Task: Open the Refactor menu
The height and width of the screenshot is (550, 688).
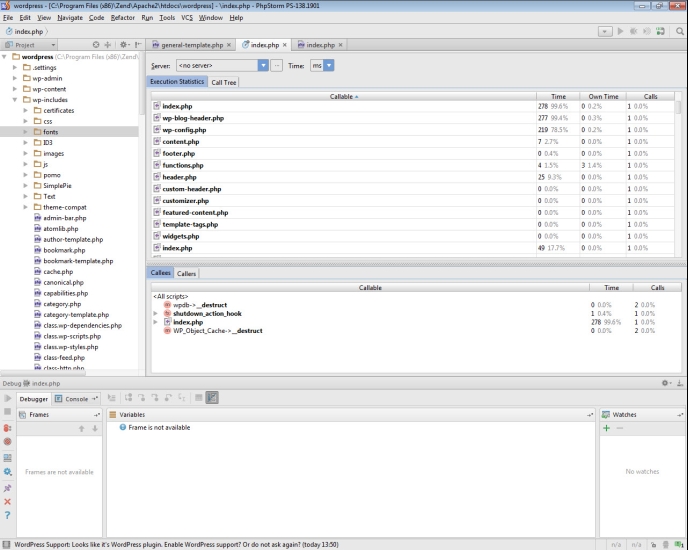Action: [122, 17]
